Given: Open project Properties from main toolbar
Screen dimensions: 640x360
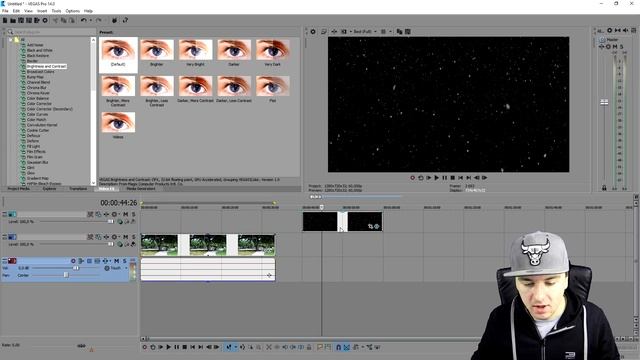Looking at the screenshot, I should (45, 20).
